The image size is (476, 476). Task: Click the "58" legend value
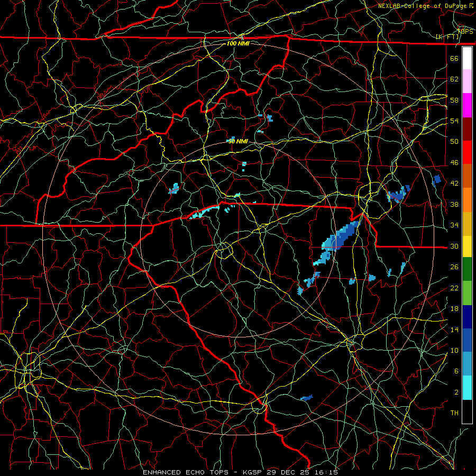coord(454,100)
